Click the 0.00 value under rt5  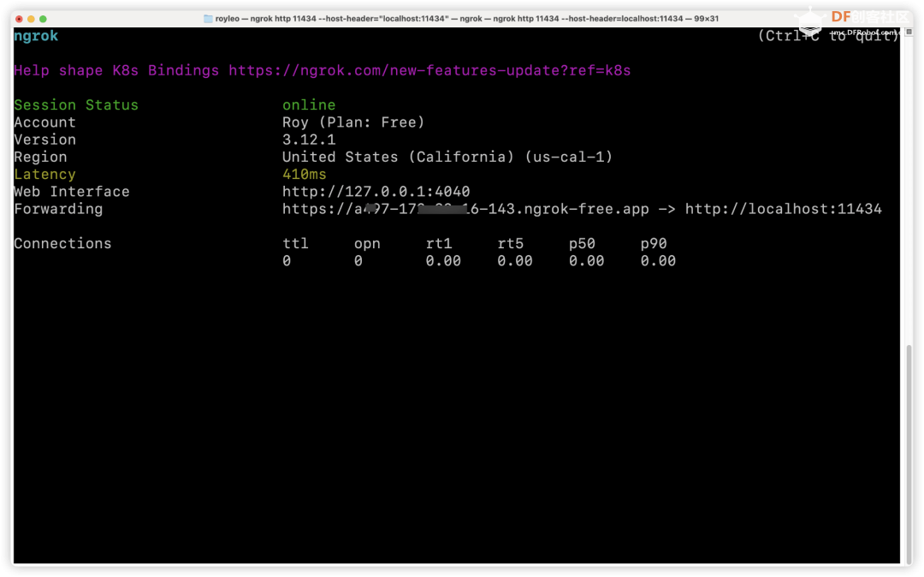515,261
